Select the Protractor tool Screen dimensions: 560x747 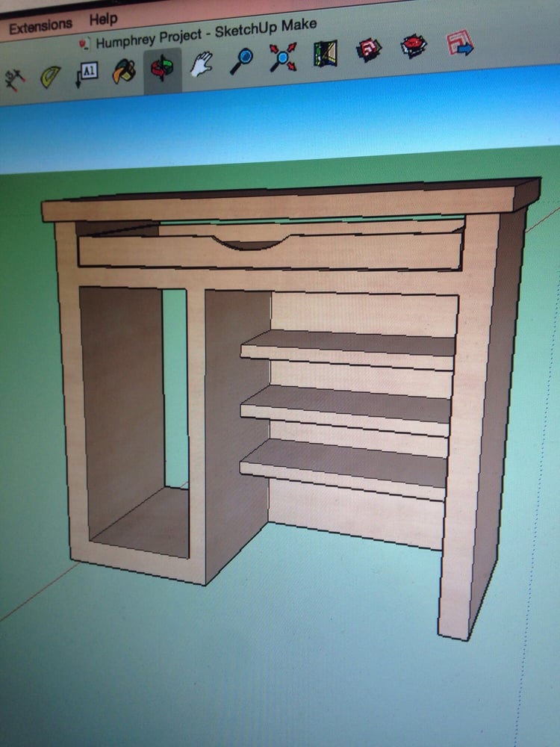51,77
